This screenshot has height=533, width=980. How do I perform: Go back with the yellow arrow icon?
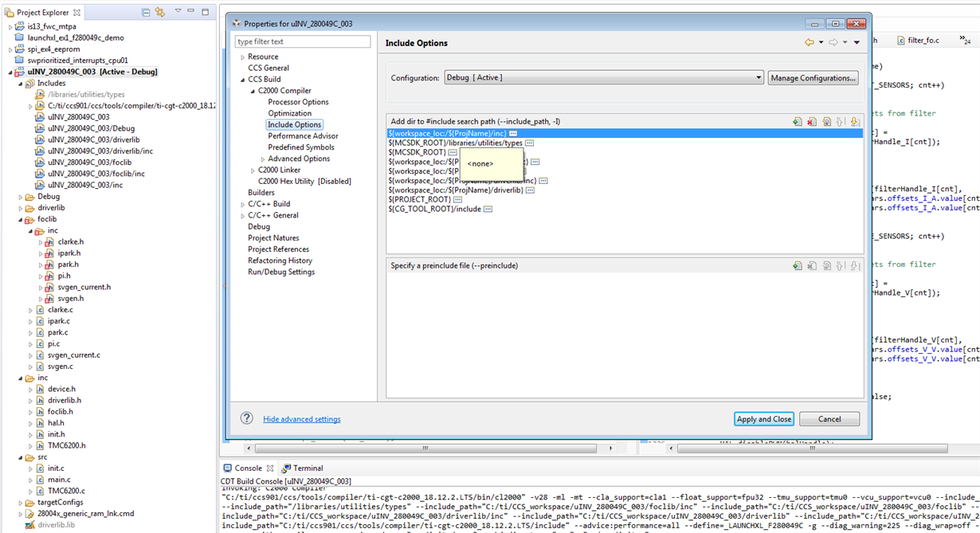[x=809, y=43]
